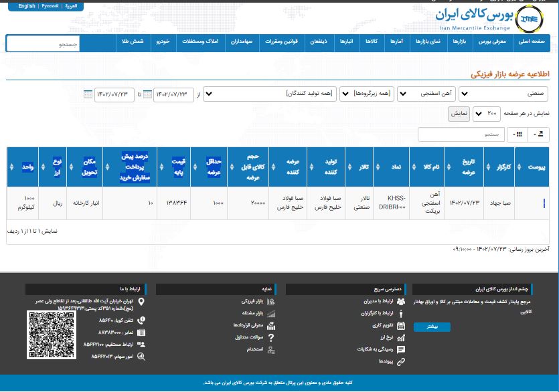The width and height of the screenshot is (559, 392).
Task: Click the پیوندها chain link icon
Action: pos(401,362)
